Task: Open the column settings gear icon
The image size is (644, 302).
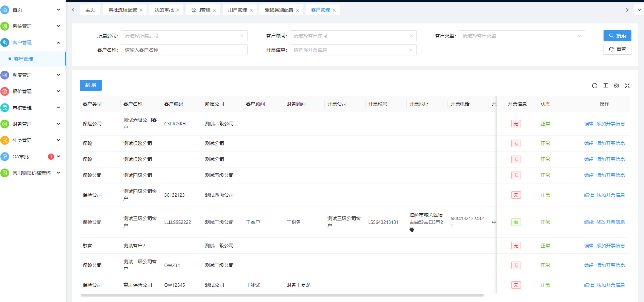Action: [x=616, y=86]
